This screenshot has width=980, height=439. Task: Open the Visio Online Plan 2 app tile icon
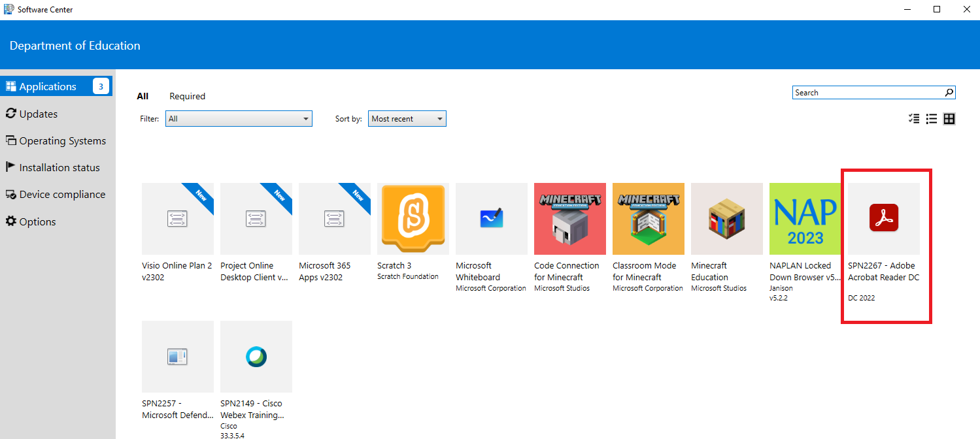pos(178,219)
